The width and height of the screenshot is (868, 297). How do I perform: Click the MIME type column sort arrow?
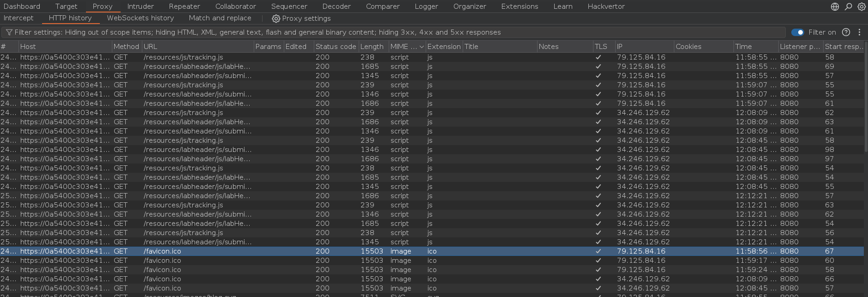(x=422, y=47)
